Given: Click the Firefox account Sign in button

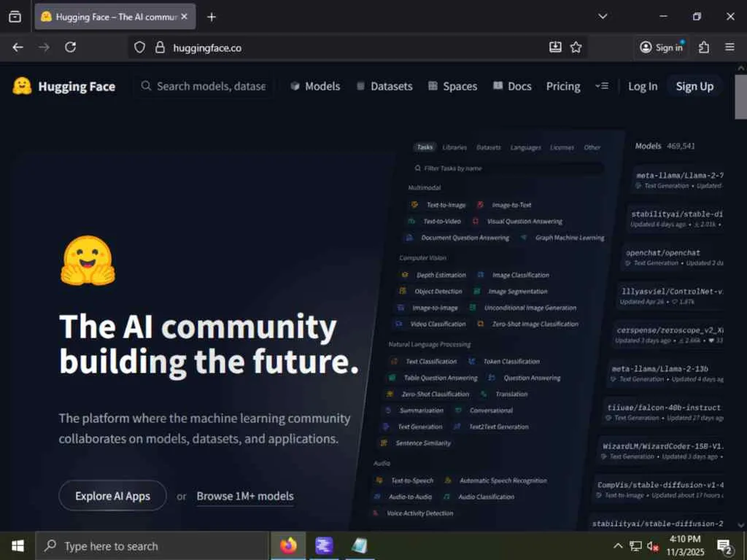Looking at the screenshot, I should pyautogui.click(x=661, y=47).
